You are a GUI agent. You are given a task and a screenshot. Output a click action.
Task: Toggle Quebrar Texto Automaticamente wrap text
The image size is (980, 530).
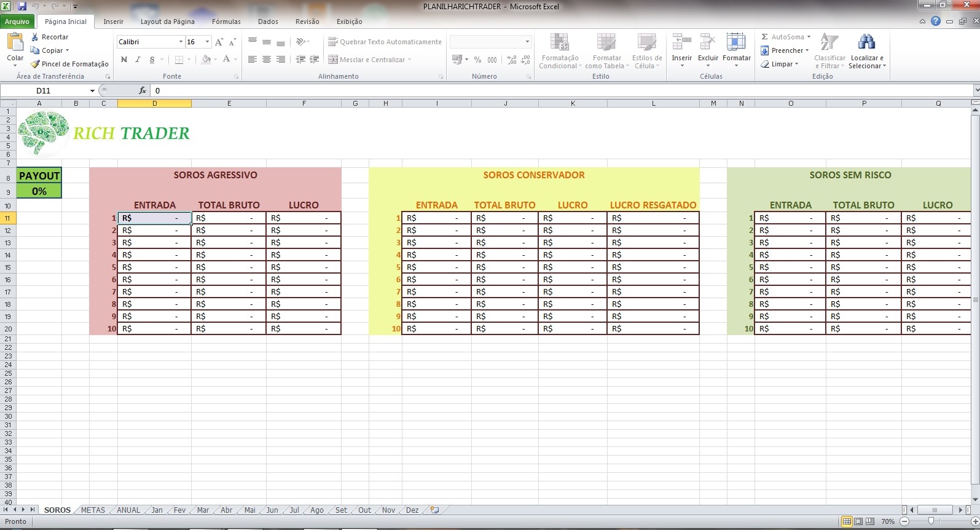(x=385, y=42)
